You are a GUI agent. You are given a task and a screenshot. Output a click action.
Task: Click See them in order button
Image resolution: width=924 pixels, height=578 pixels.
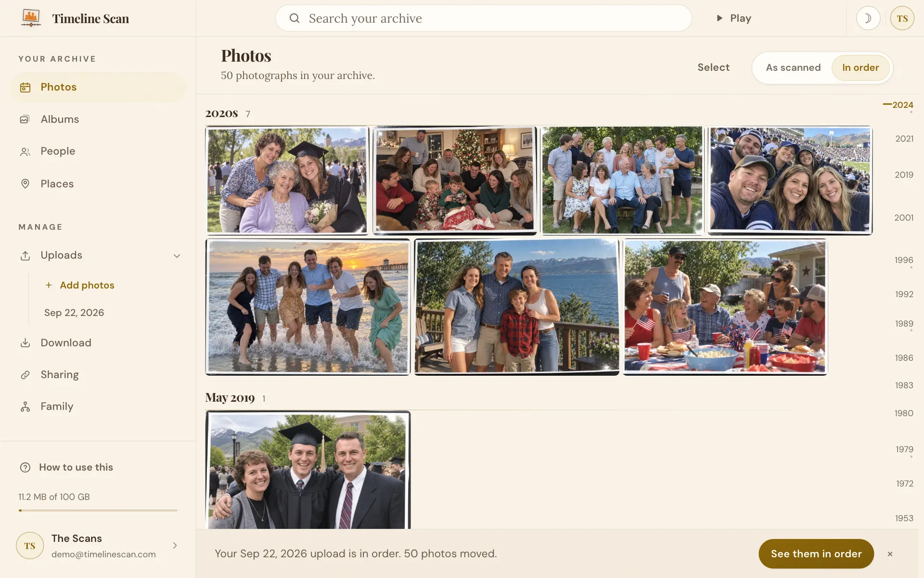816,554
